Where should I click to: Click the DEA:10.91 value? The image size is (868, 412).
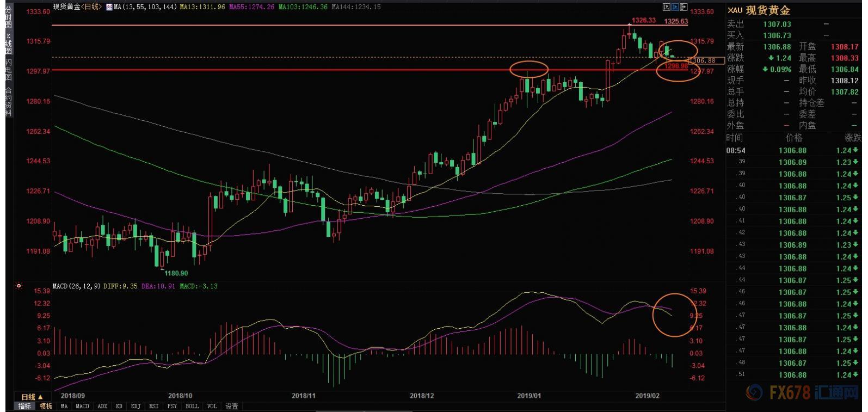tap(158, 286)
